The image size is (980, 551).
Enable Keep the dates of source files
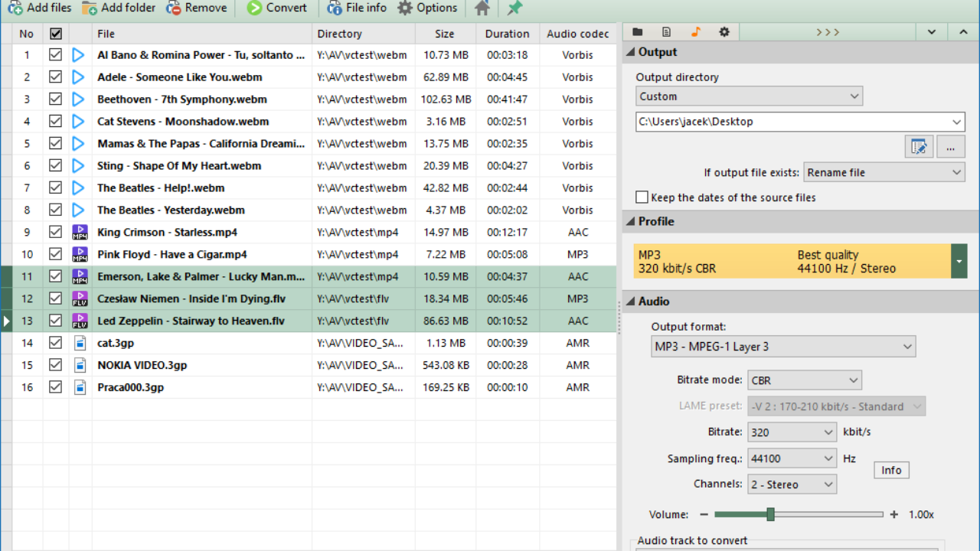642,197
